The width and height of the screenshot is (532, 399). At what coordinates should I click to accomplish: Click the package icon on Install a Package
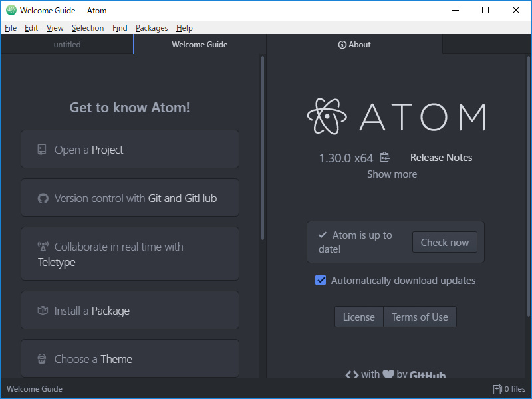pos(43,310)
